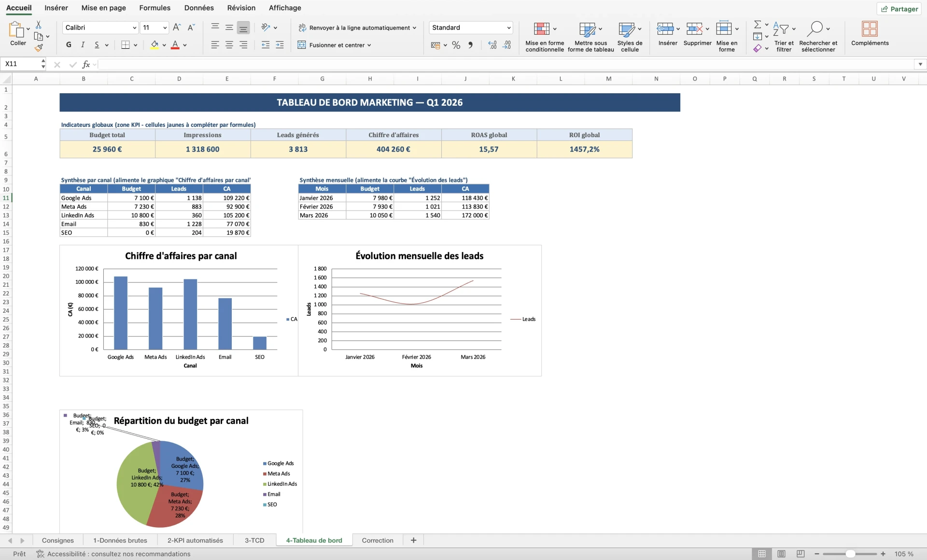Click the Insérer cells icon
This screenshot has height=560, width=927.
pyautogui.click(x=665, y=28)
